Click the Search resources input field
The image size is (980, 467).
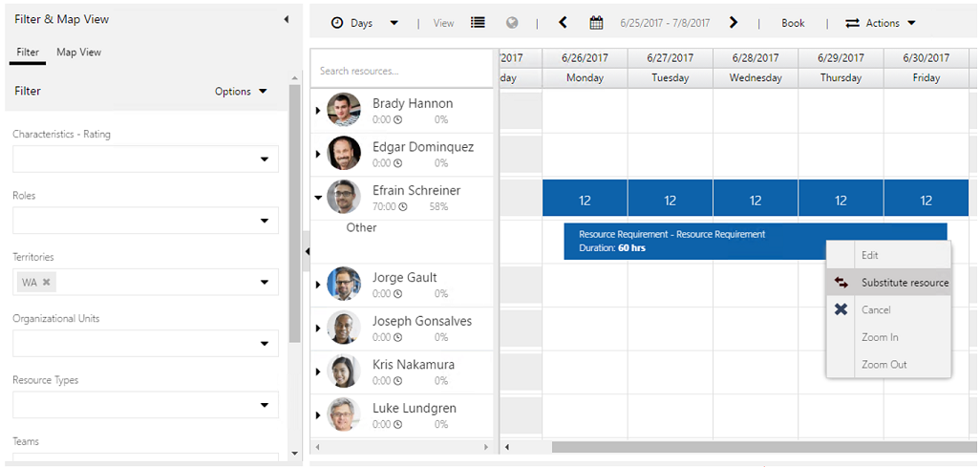(x=401, y=71)
